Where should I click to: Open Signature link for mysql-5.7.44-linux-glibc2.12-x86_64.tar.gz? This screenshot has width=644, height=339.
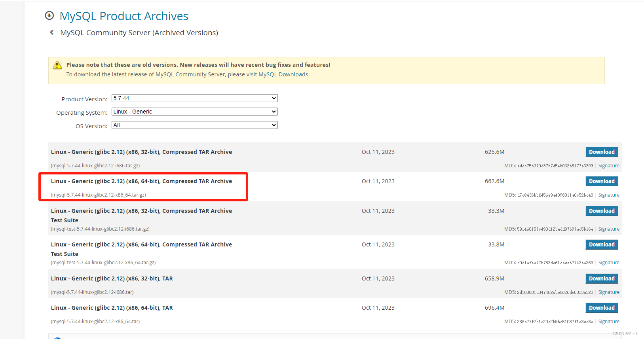tap(609, 195)
